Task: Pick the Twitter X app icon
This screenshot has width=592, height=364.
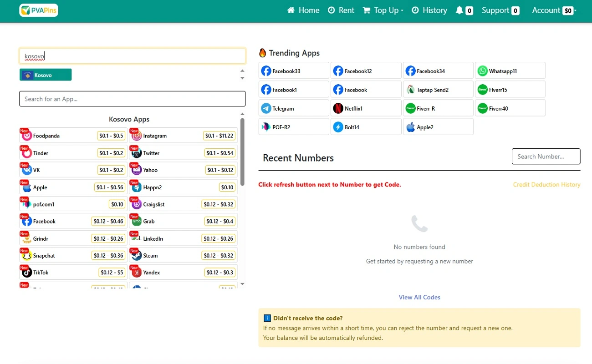Action: pyautogui.click(x=137, y=153)
